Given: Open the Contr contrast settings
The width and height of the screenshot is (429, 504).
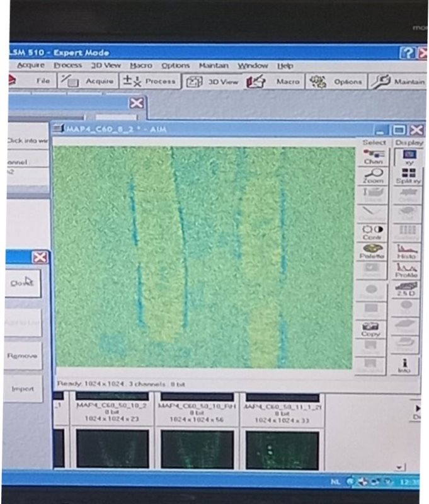Looking at the screenshot, I should (x=372, y=232).
